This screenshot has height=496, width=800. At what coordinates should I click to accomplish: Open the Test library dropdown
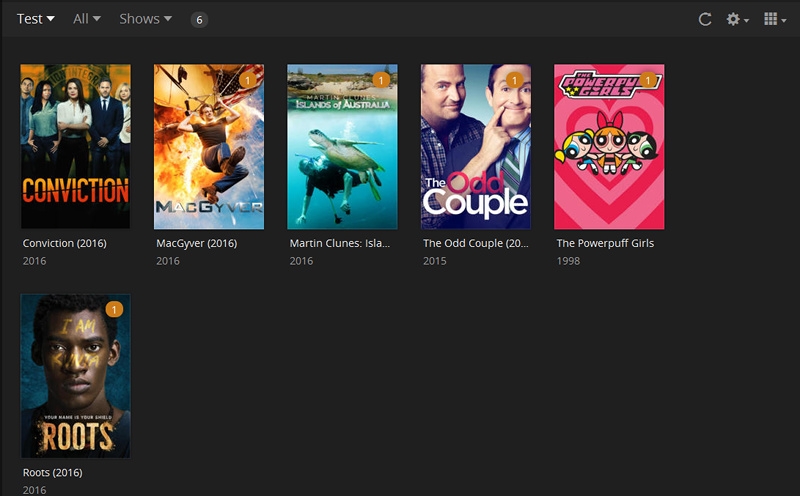(x=35, y=19)
